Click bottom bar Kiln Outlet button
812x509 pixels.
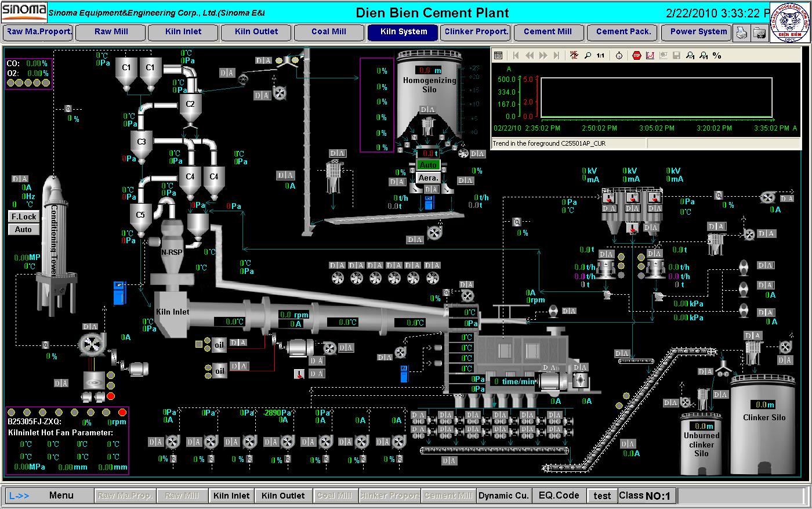[x=283, y=496]
